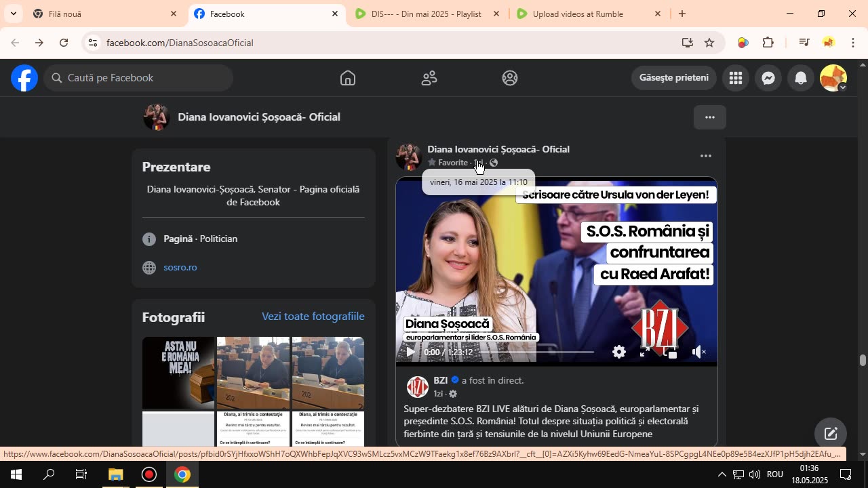Open the Facebook menu grid icon
The width and height of the screenshot is (868, 488).
736,78
